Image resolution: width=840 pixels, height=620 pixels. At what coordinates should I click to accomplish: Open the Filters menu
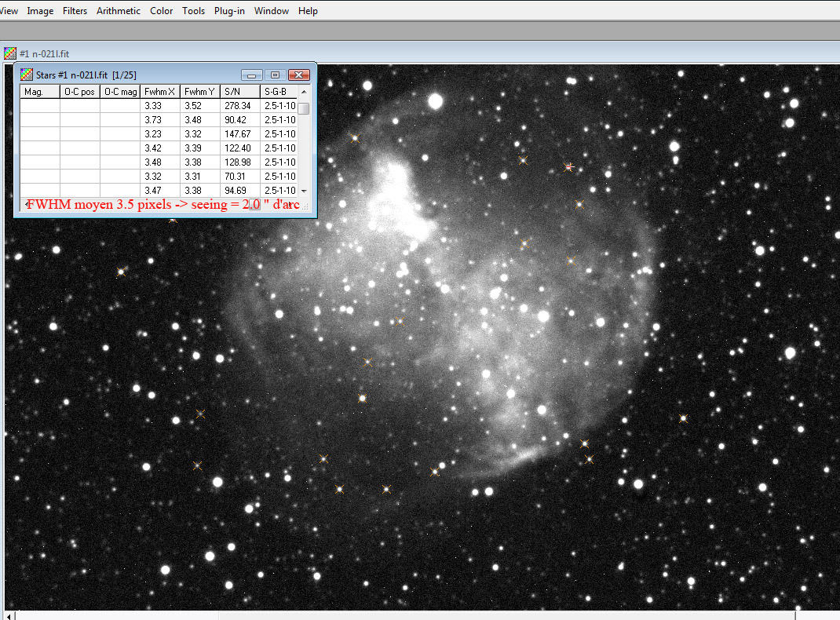click(x=75, y=11)
